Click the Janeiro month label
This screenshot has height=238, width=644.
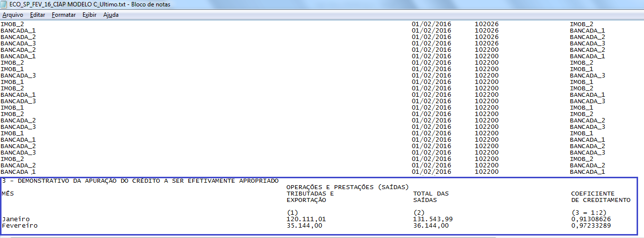[x=15, y=219]
